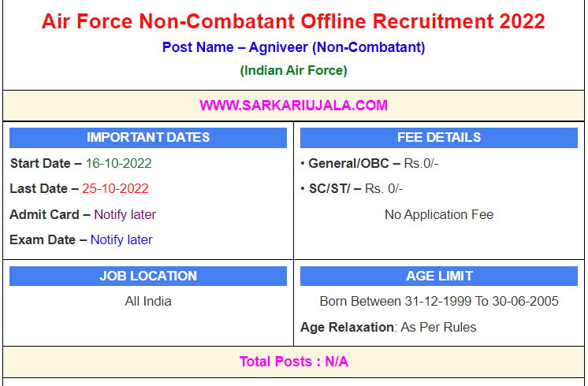
Task: Click the JOB LOCATION header
Action: click(x=148, y=277)
